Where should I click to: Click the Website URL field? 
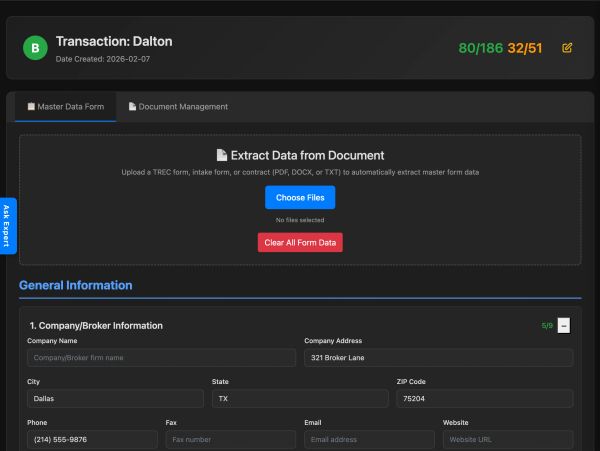[508, 440]
